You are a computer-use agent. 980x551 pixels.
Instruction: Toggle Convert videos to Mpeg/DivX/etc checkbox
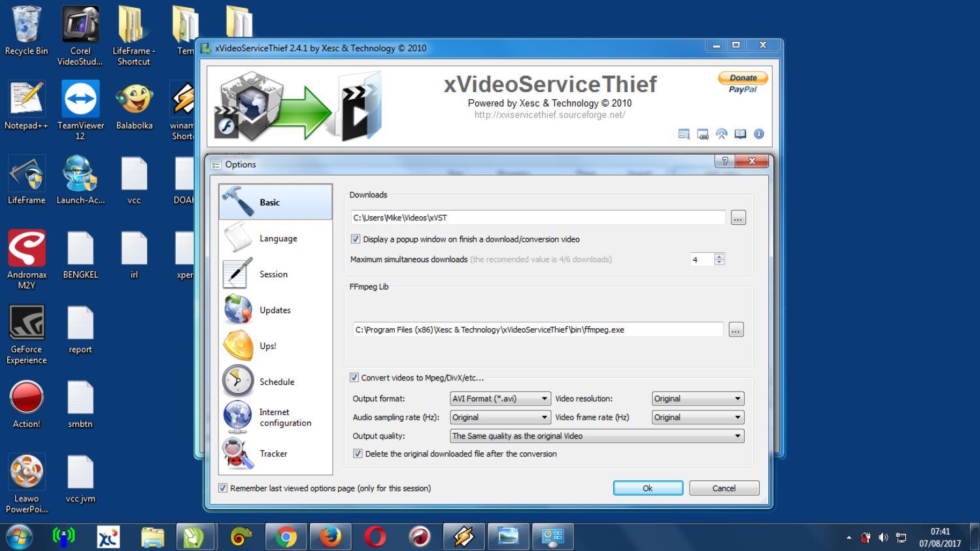pyautogui.click(x=354, y=377)
